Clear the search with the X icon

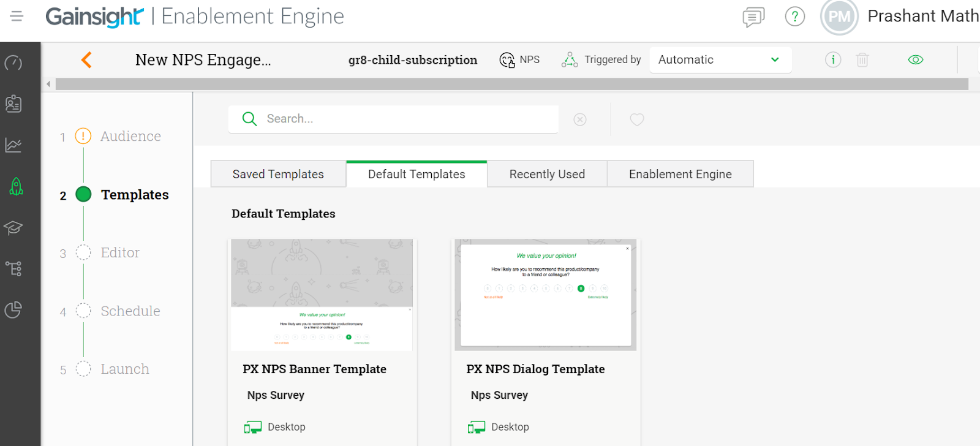580,119
